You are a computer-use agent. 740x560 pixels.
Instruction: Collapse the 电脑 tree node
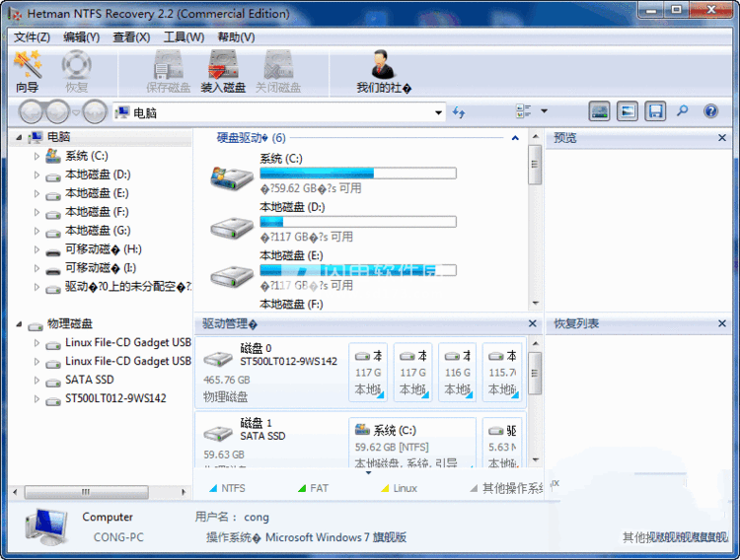19,137
